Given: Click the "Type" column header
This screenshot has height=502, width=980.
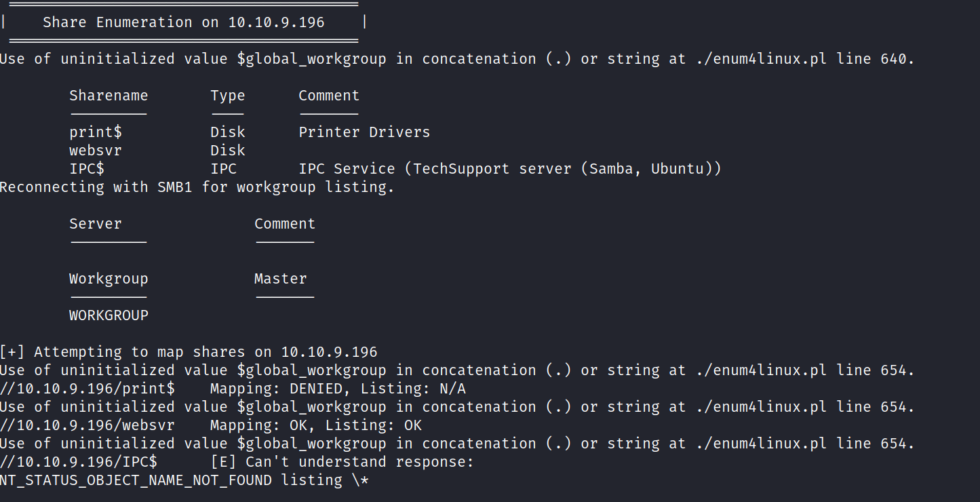Looking at the screenshot, I should [227, 96].
